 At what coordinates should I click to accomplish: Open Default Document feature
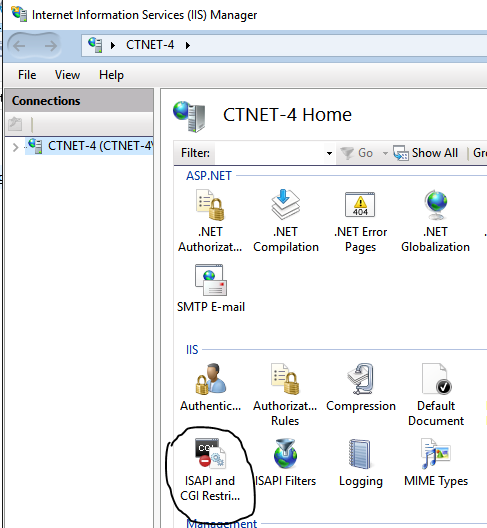click(x=436, y=395)
